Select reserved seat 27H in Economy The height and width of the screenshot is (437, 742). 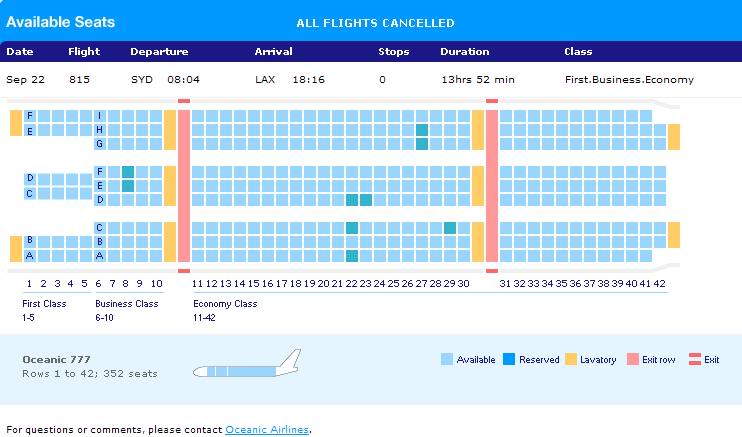[422, 130]
